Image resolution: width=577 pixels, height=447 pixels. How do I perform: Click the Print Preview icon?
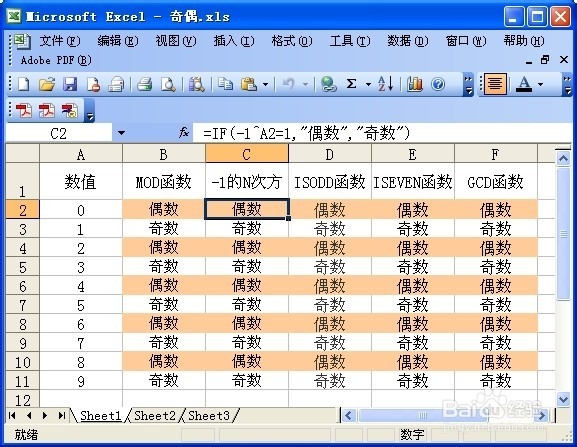pos(168,84)
